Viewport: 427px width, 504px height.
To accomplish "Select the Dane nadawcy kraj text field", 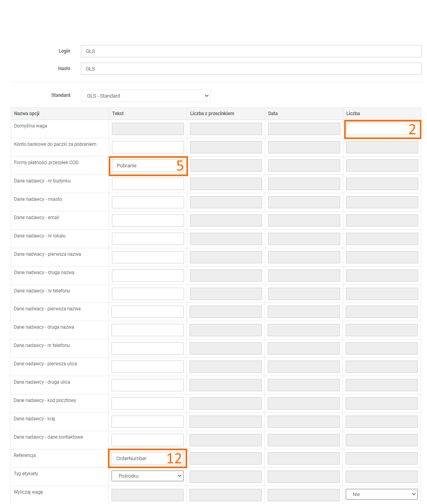I will (x=147, y=422).
